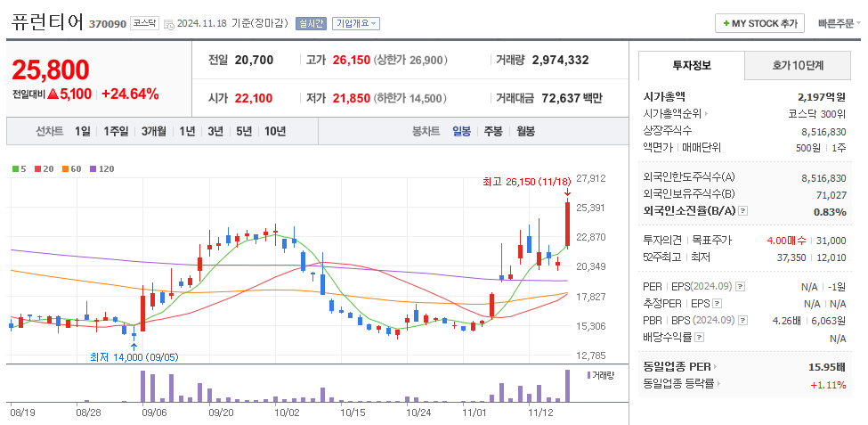Click the 11/18 red candlestick
The width and height of the screenshot is (868, 425).
click(x=567, y=225)
